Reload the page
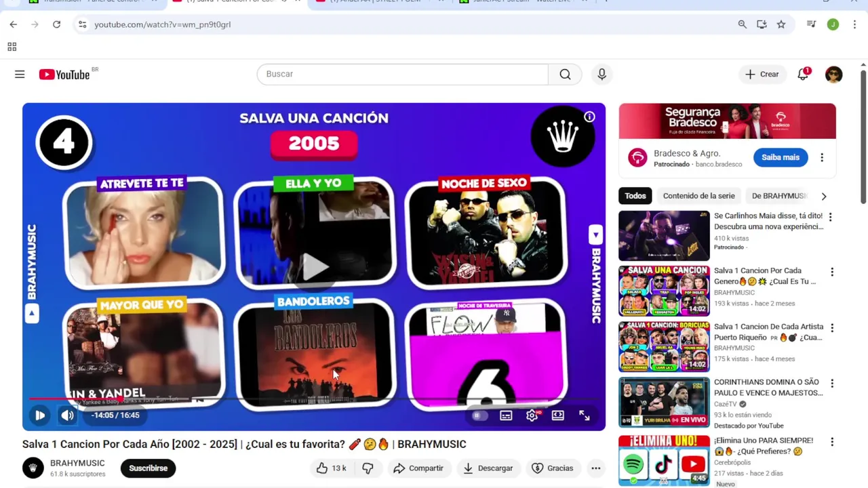Screen dimensions: 868x488 tap(56, 24)
